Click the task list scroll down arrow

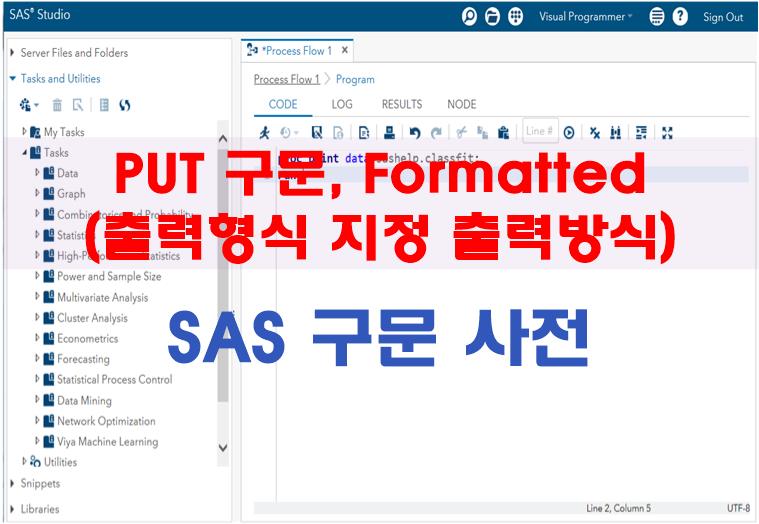tap(223, 448)
